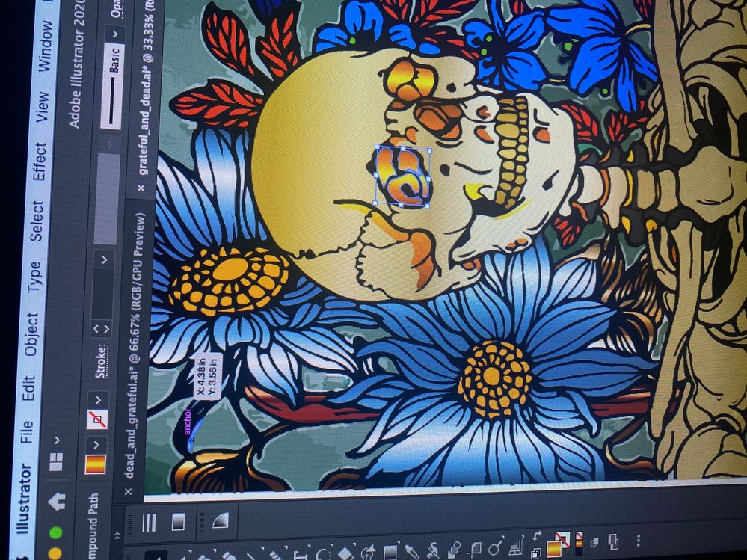Click the control bar gradient fill swatch
Image resolution: width=747 pixels, height=560 pixels.
(95, 464)
